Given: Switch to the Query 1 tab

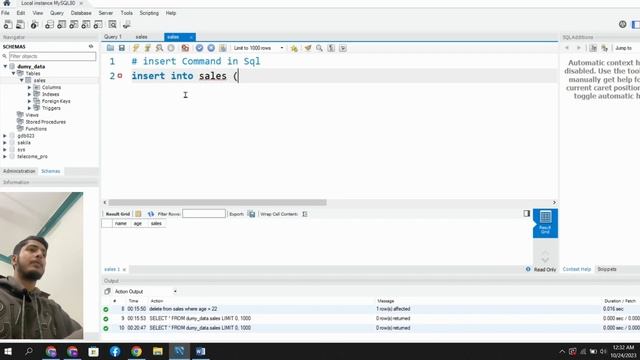Looking at the screenshot, I should [113, 37].
